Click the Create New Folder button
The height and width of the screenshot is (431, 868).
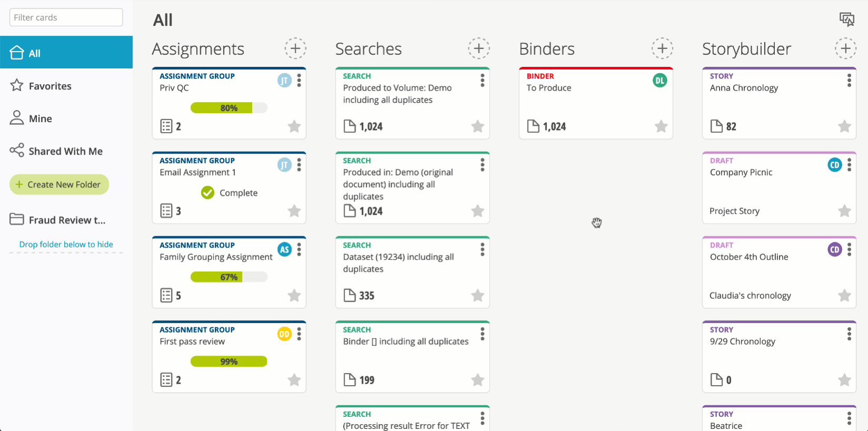coord(59,185)
